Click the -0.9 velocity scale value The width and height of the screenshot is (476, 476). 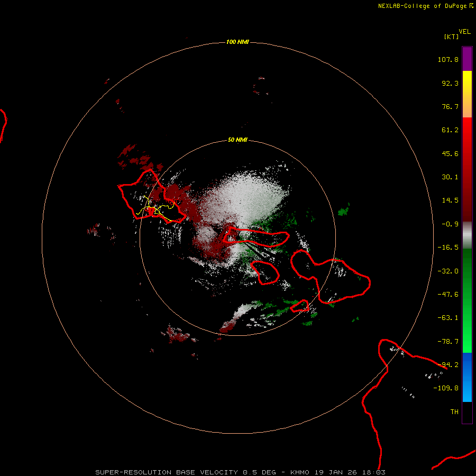[450, 224]
